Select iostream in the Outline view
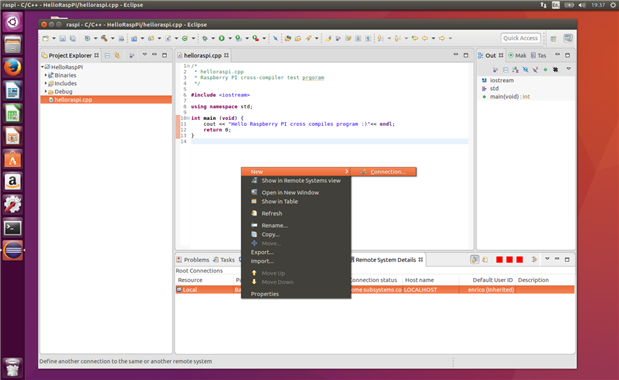 [x=502, y=80]
